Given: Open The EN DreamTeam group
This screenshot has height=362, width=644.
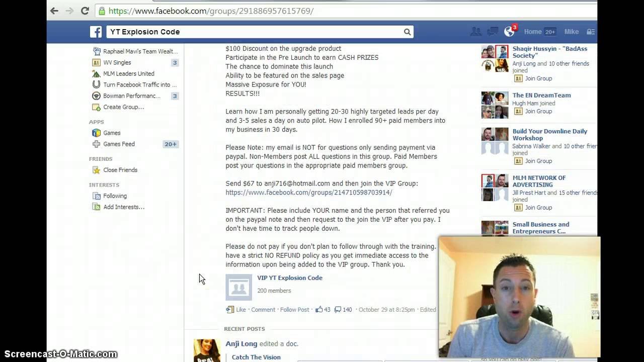Looking at the screenshot, I should tap(541, 95).
